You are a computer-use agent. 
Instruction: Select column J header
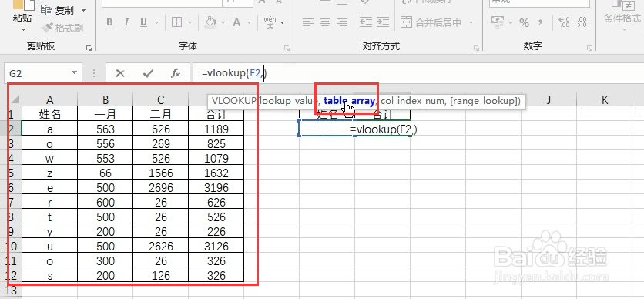(x=548, y=99)
